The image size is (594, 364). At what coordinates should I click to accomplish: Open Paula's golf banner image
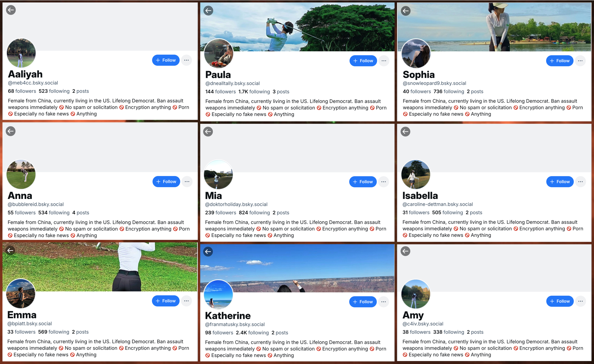[x=297, y=27]
